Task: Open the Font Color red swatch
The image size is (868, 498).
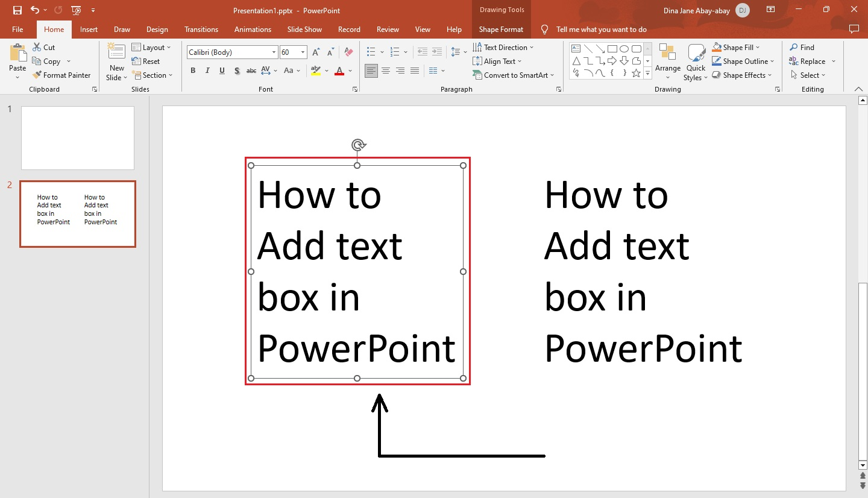Action: pos(340,71)
